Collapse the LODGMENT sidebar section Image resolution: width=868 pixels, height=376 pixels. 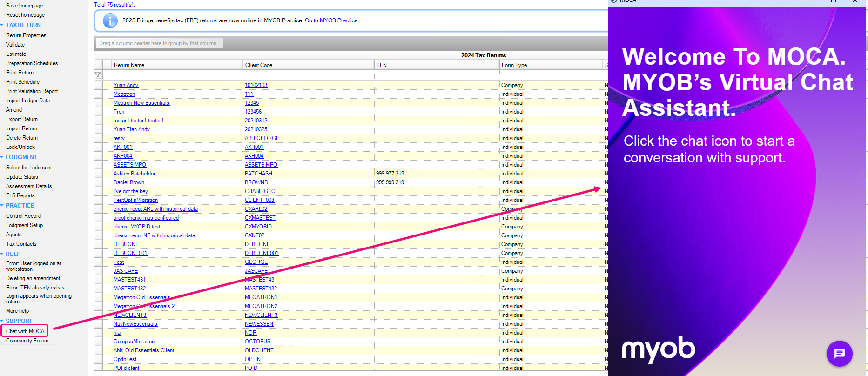[x=2, y=157]
